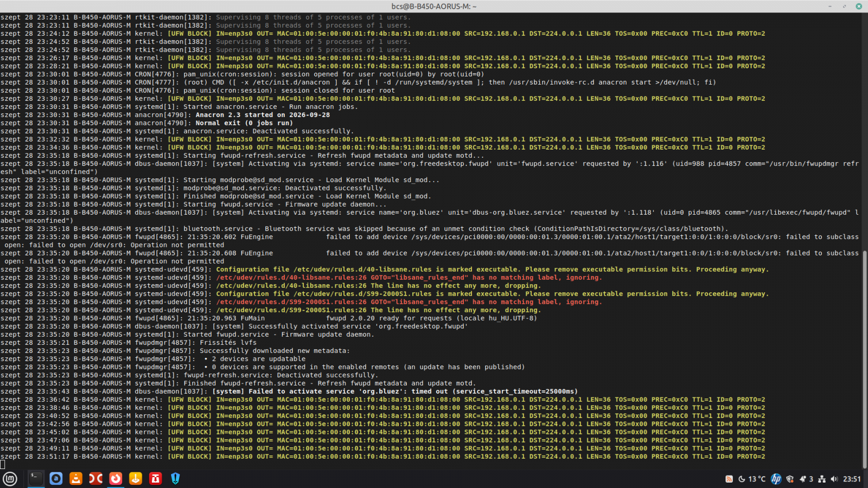Close the terminal window

tap(859, 7)
